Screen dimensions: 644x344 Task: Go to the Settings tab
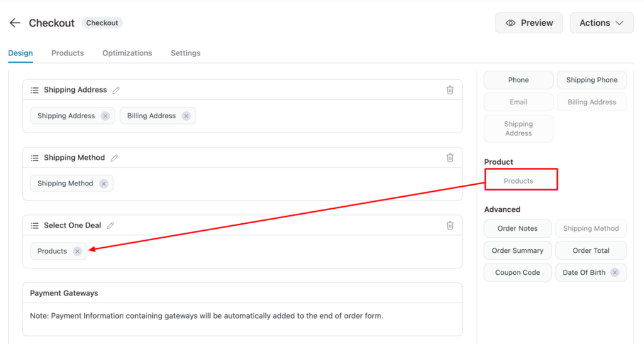coord(186,53)
